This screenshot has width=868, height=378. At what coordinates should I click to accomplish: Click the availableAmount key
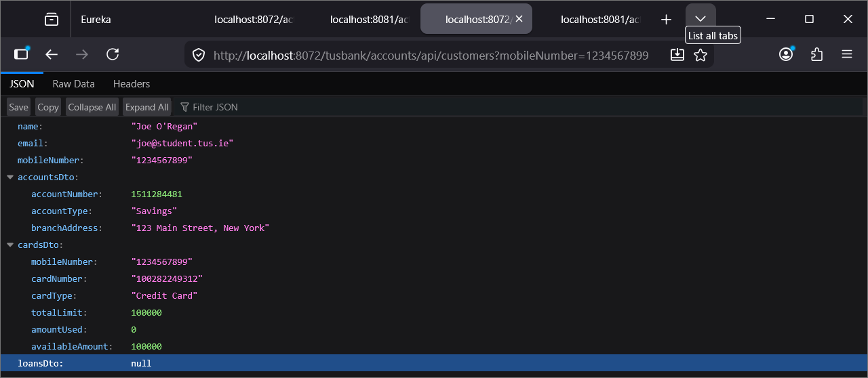(x=72, y=346)
